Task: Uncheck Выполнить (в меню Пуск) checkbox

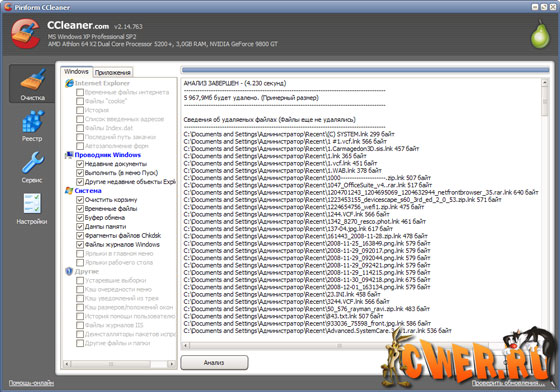Action: pos(80,173)
